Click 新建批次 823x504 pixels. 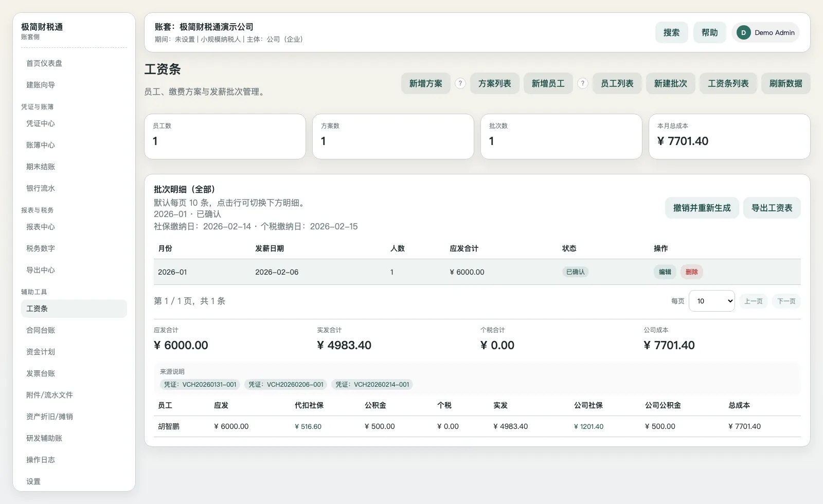(670, 83)
